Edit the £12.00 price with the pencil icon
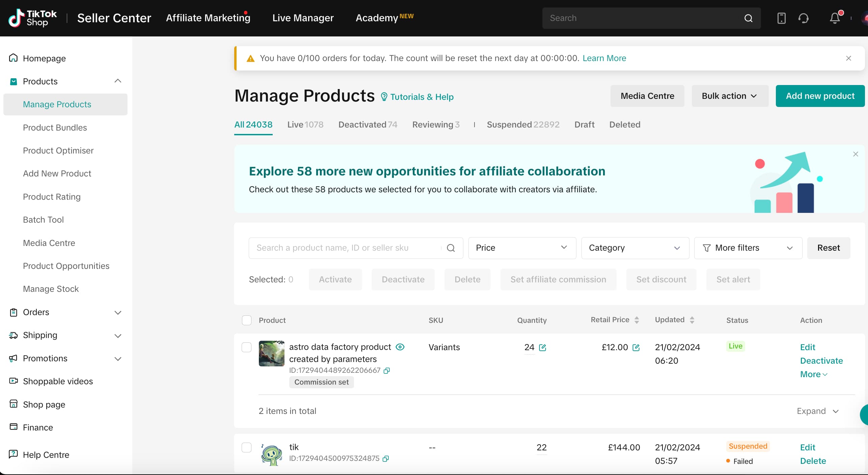868x475 pixels. pos(636,347)
